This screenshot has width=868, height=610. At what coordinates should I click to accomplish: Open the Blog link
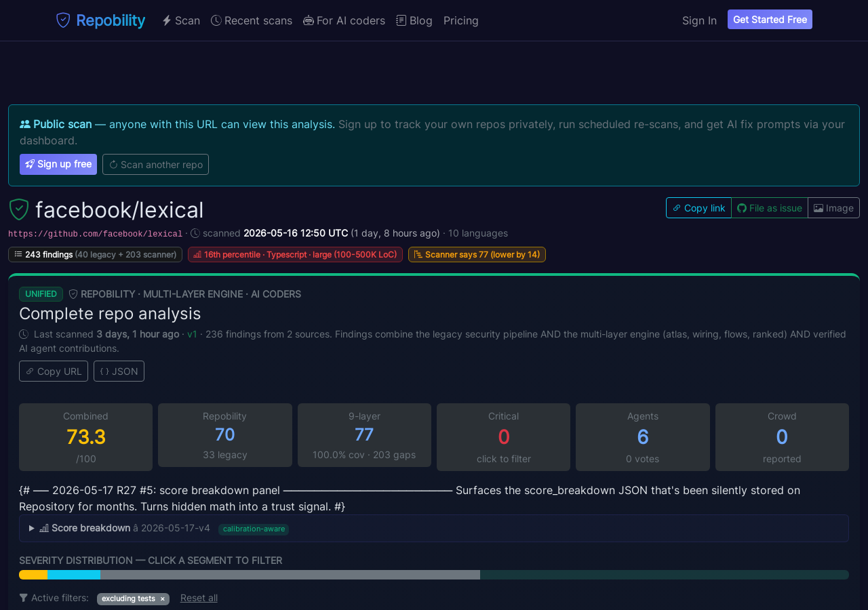414,20
